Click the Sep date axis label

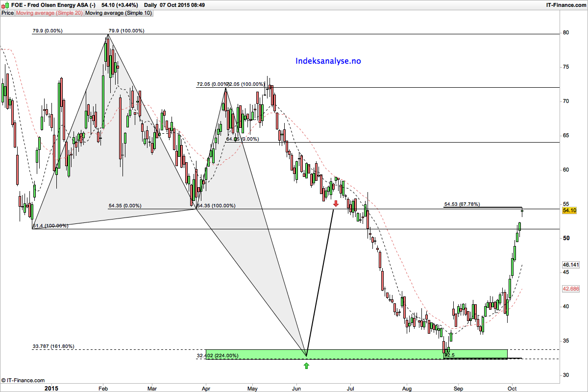click(x=458, y=389)
